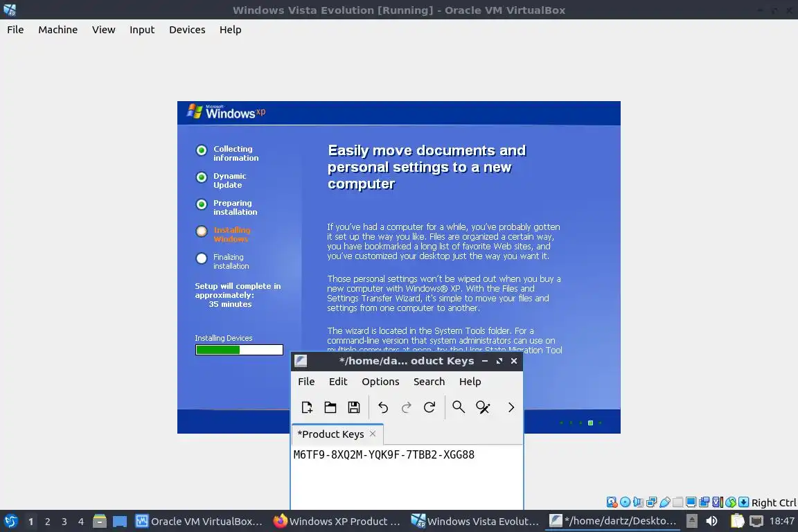Screen dimensions: 798x532
Task: Click the shared folders status icon
Action: coord(678,502)
